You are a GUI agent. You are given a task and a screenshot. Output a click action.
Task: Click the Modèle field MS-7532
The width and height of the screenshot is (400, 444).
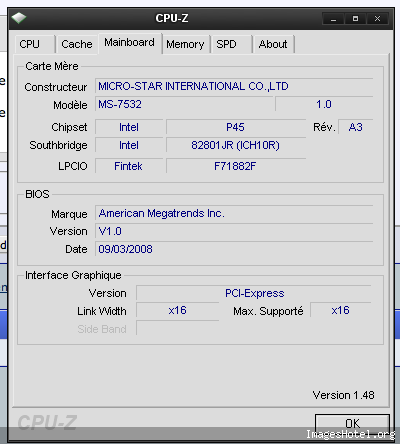pyautogui.click(x=184, y=104)
